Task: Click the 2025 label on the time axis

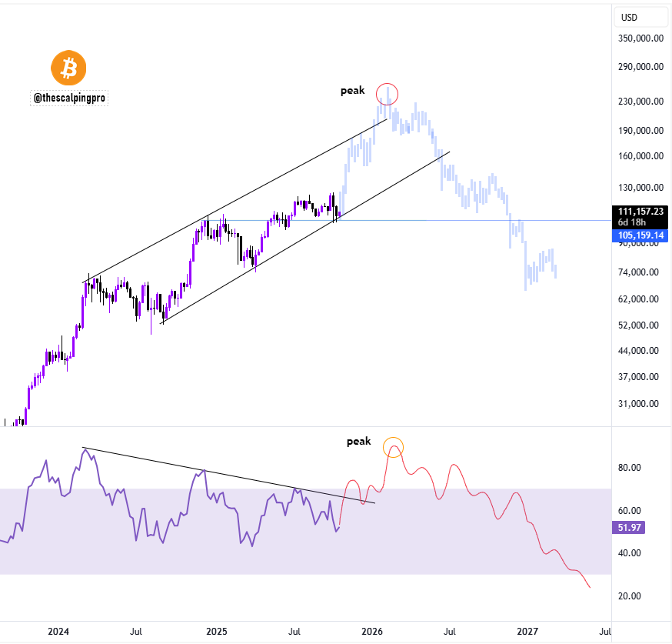Action: pyautogui.click(x=216, y=632)
